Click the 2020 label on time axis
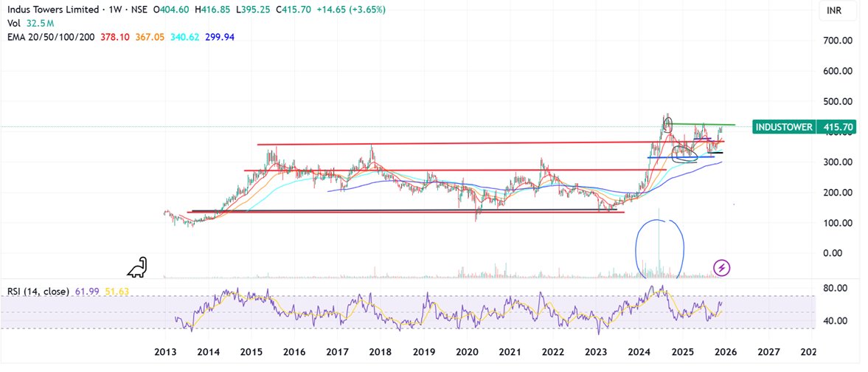Image resolution: width=868 pixels, height=372 pixels. point(466,352)
